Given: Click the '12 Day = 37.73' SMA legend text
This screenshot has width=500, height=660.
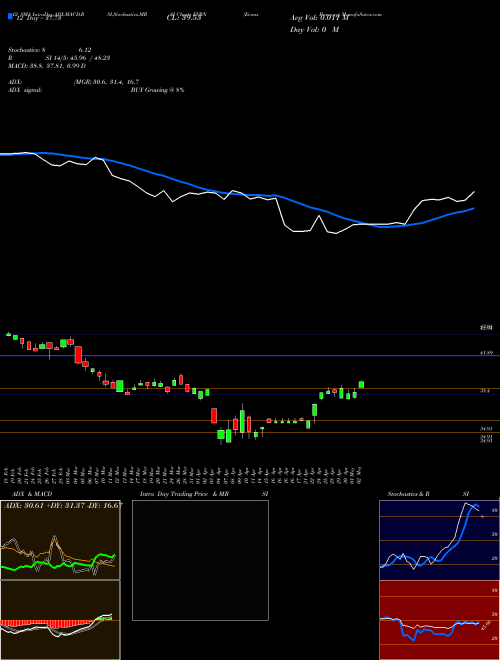Looking at the screenshot, I should point(37,18).
